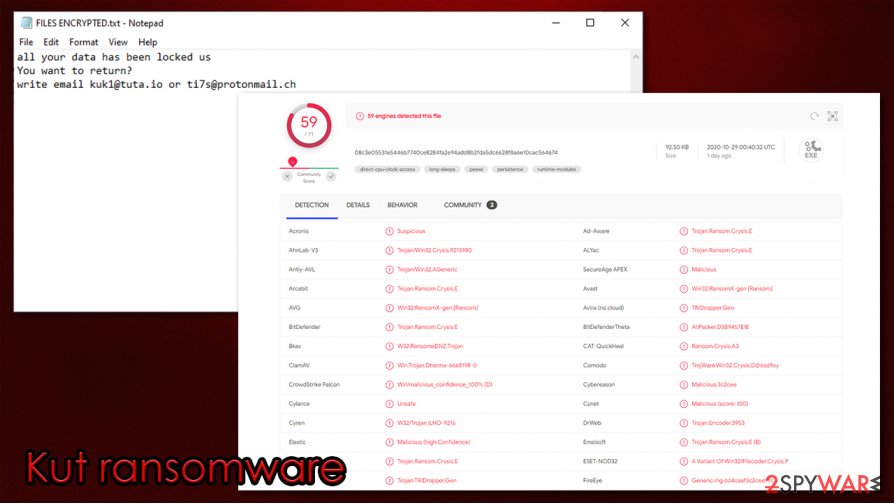
Task: Click the warning icon in AhnLab-V3 row
Action: (x=389, y=250)
